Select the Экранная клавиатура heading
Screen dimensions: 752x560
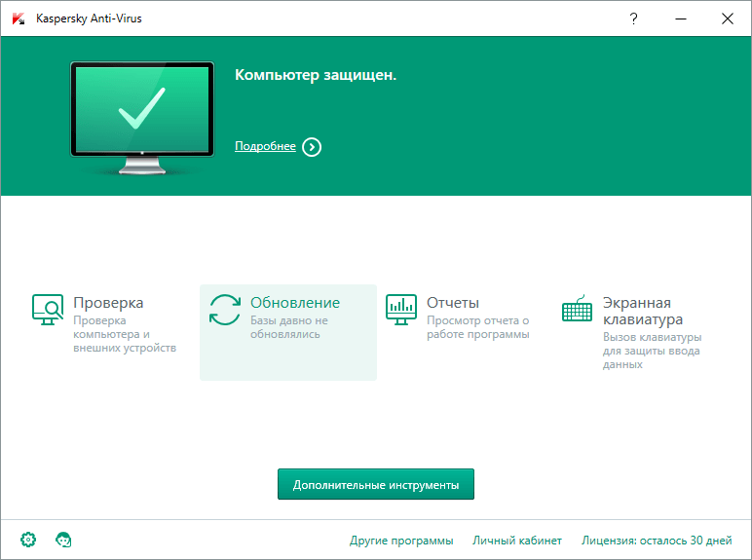[x=643, y=311]
